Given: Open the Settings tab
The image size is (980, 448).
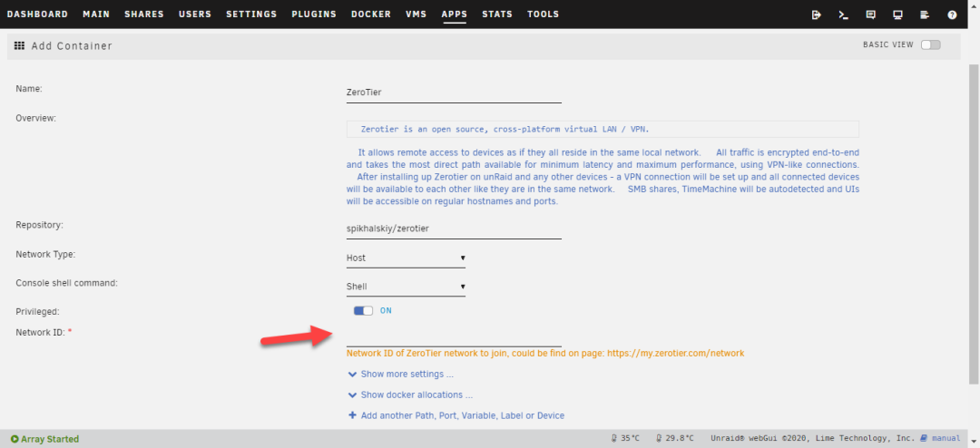Looking at the screenshot, I should pyautogui.click(x=251, y=15).
